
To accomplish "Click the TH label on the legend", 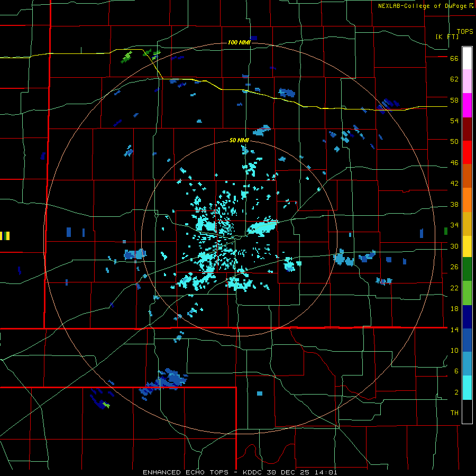I will click(x=454, y=413).
